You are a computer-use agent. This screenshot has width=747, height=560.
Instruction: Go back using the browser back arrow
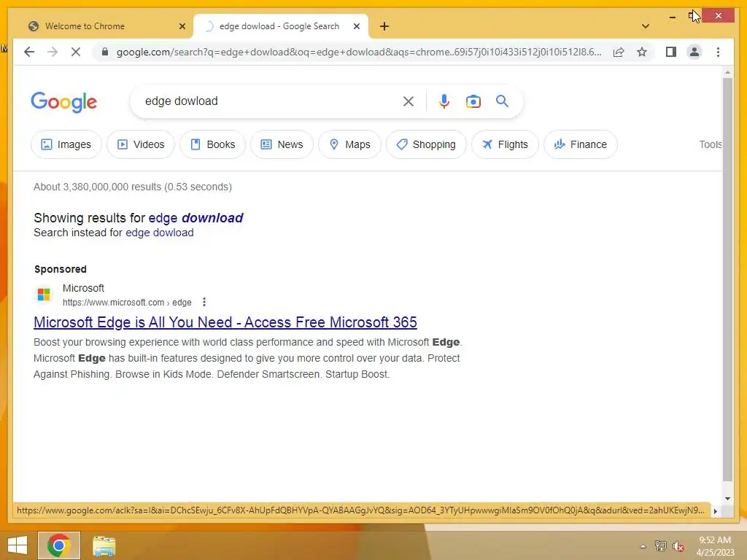pos(29,52)
